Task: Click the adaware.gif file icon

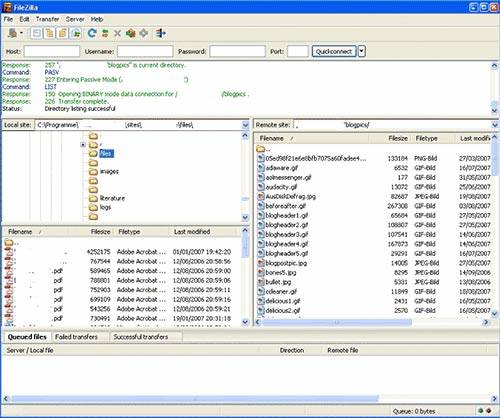Action: coord(261,168)
